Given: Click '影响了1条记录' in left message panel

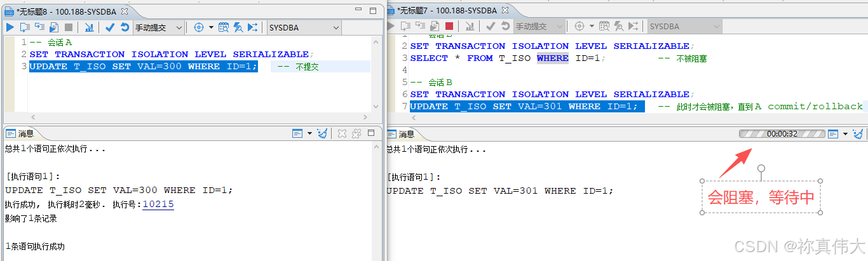Looking at the screenshot, I should pyautogui.click(x=31, y=218).
